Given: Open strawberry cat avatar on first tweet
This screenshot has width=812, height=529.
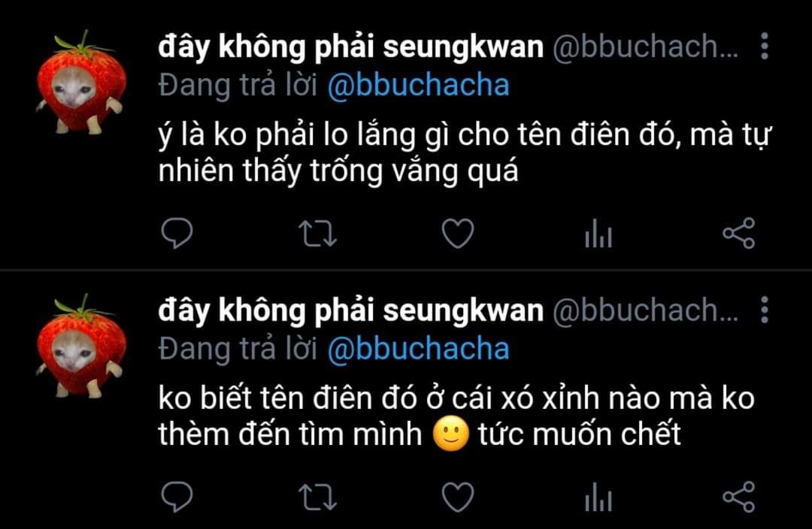Looking at the screenshot, I should (80, 83).
